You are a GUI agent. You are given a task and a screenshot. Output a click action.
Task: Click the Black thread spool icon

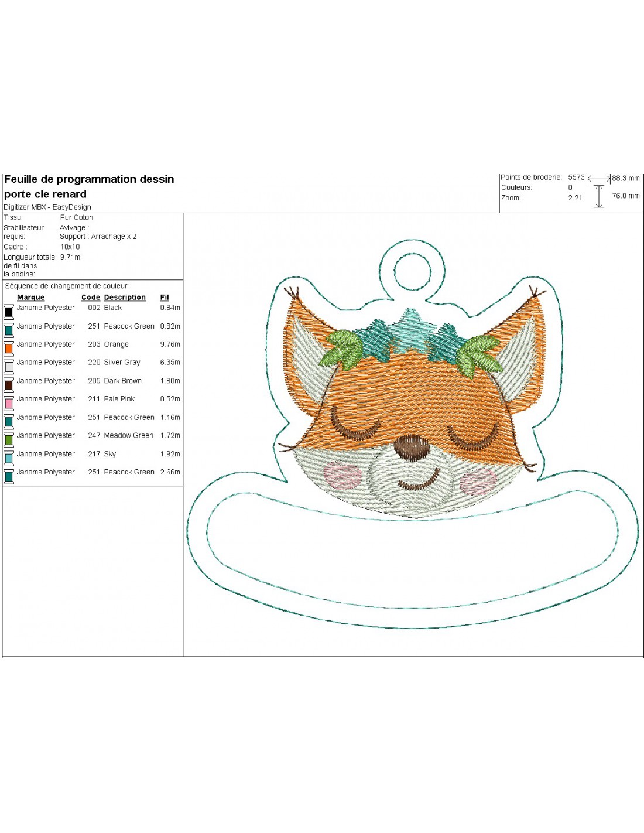pos(9,312)
